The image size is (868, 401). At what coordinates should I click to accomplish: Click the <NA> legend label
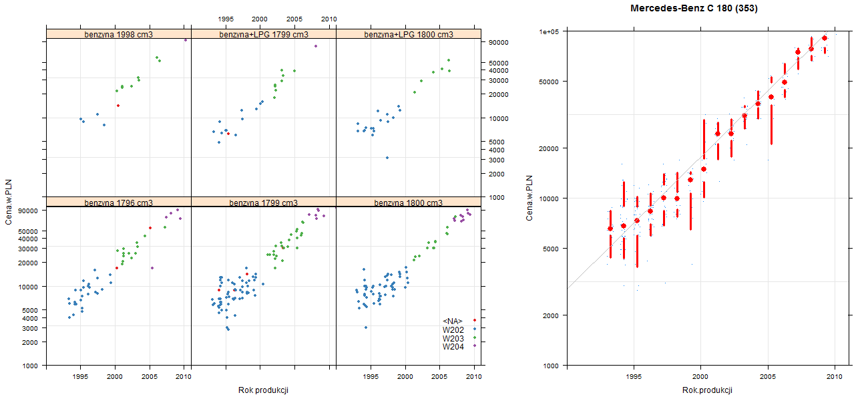tap(453, 321)
